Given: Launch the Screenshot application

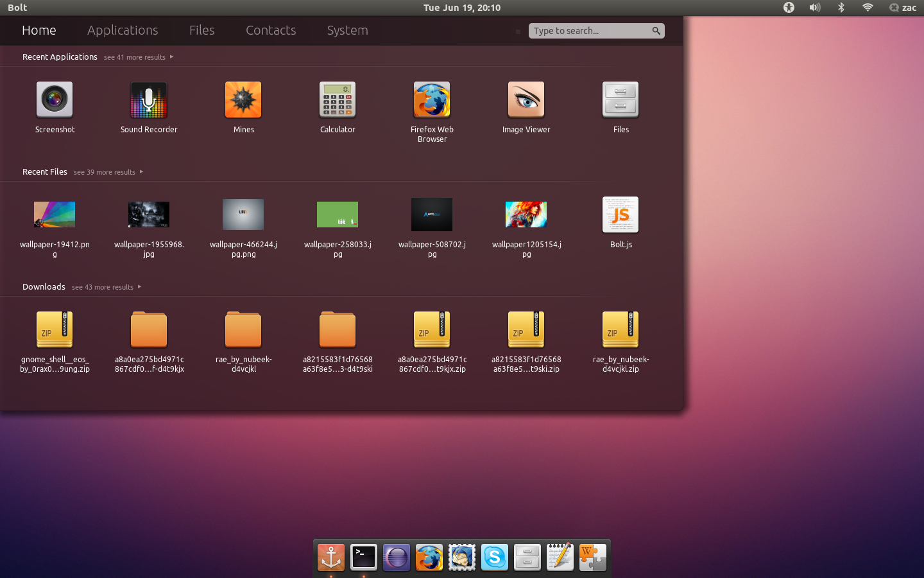Looking at the screenshot, I should click(x=55, y=100).
